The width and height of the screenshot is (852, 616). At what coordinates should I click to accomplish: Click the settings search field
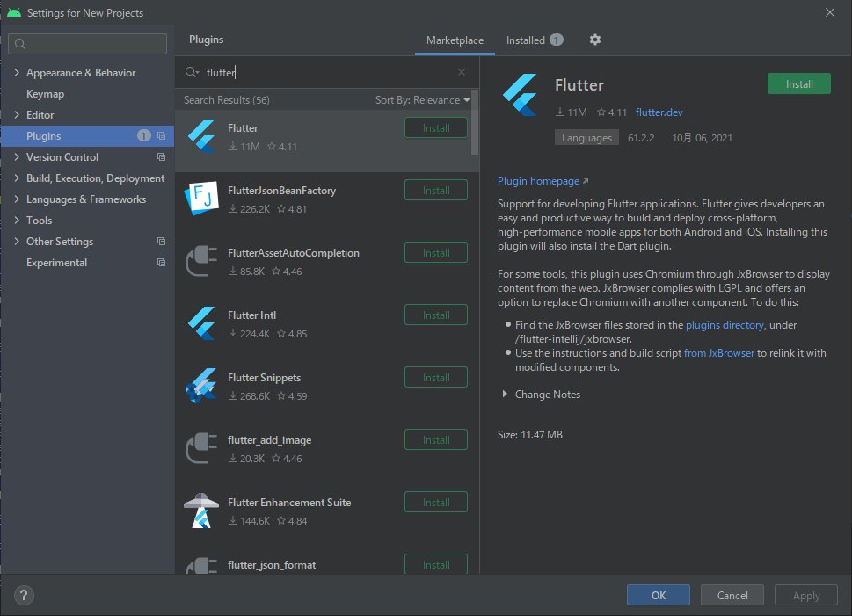(87, 43)
